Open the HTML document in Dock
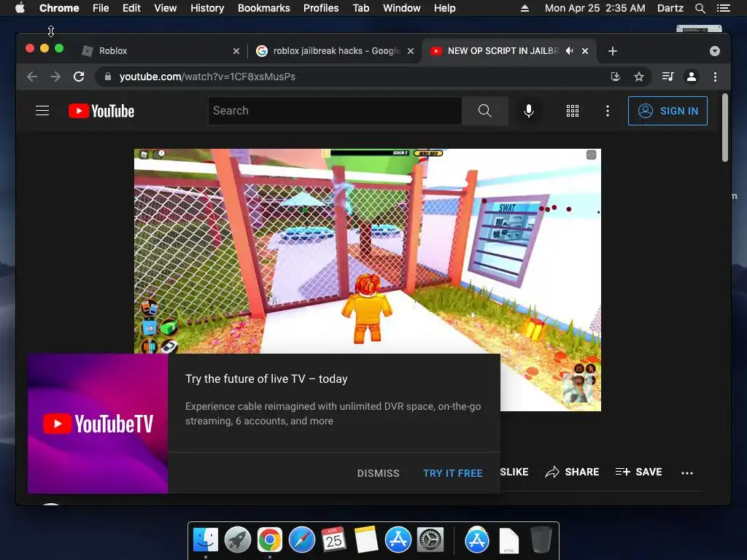Image resolution: width=747 pixels, height=560 pixels. (x=508, y=541)
